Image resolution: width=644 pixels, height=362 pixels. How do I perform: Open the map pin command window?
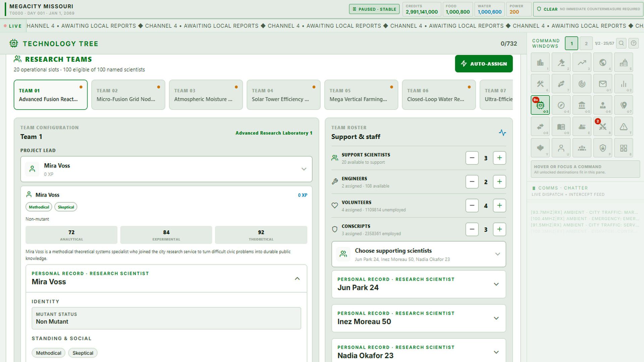coord(624,105)
